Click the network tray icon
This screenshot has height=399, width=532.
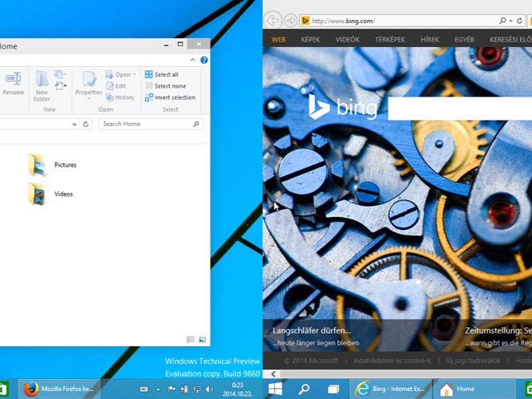196,389
